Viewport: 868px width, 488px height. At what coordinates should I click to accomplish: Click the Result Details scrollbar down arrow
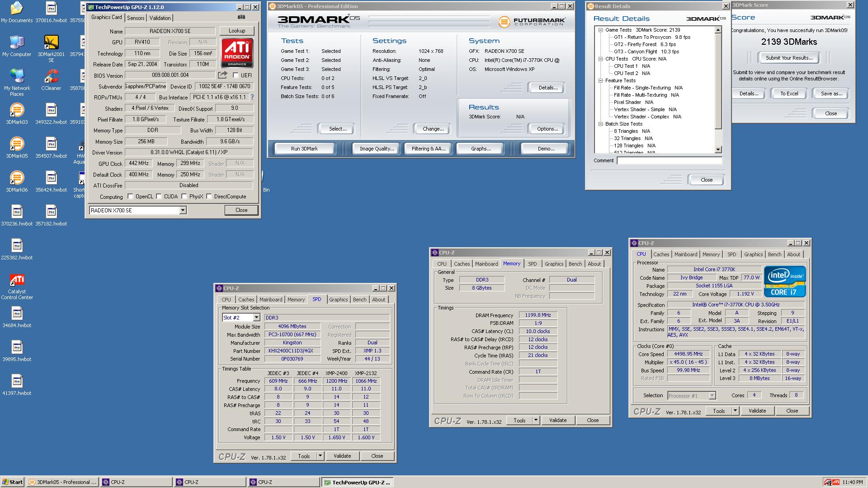point(718,150)
